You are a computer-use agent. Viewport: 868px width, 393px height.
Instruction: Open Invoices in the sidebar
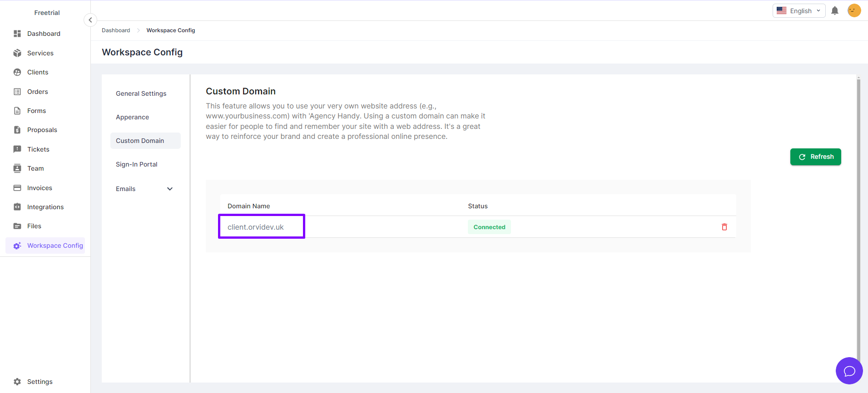point(40,188)
